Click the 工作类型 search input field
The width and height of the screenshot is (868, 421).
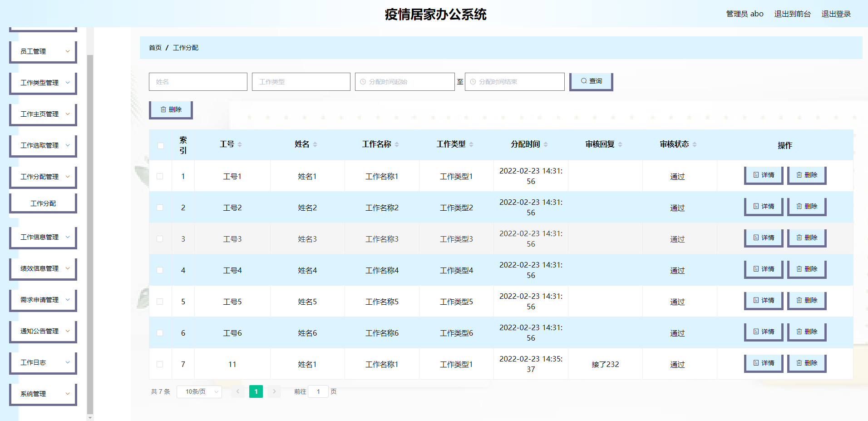tap(301, 82)
